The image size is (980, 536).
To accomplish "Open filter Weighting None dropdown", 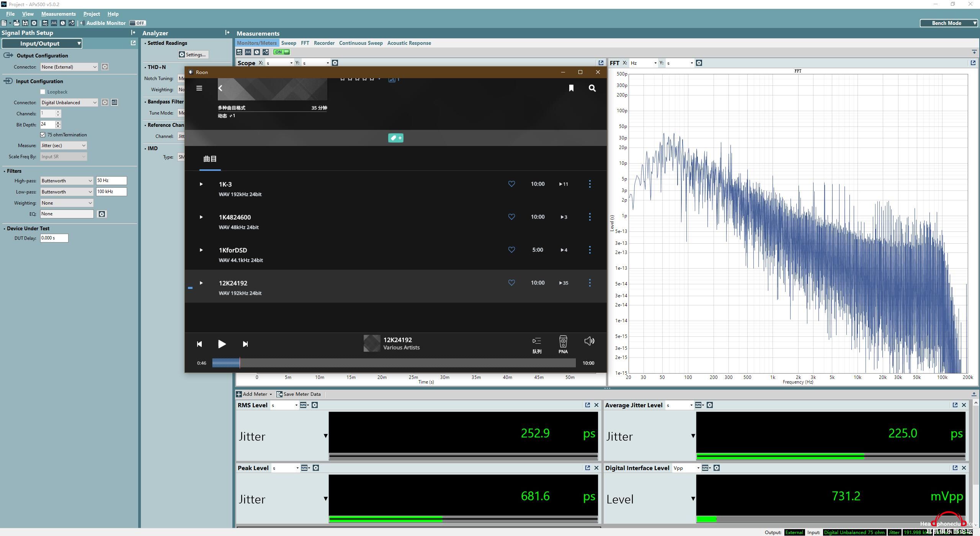I will tap(67, 203).
